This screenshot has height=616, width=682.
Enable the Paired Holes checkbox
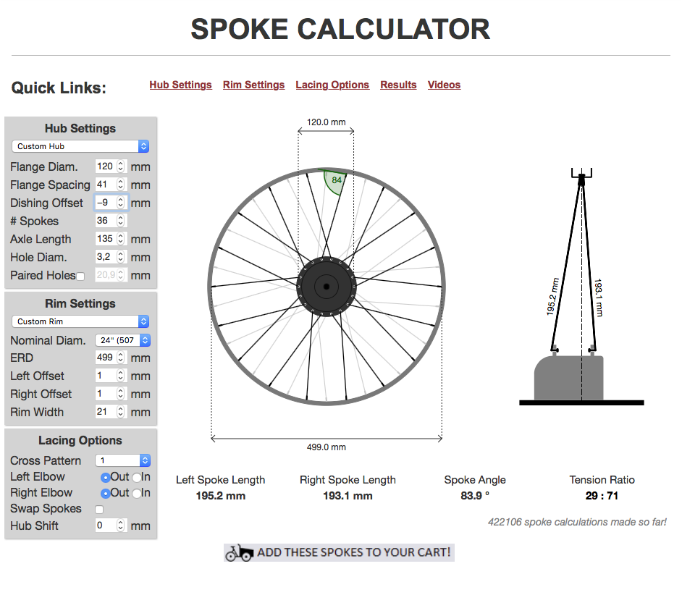pos(80,276)
